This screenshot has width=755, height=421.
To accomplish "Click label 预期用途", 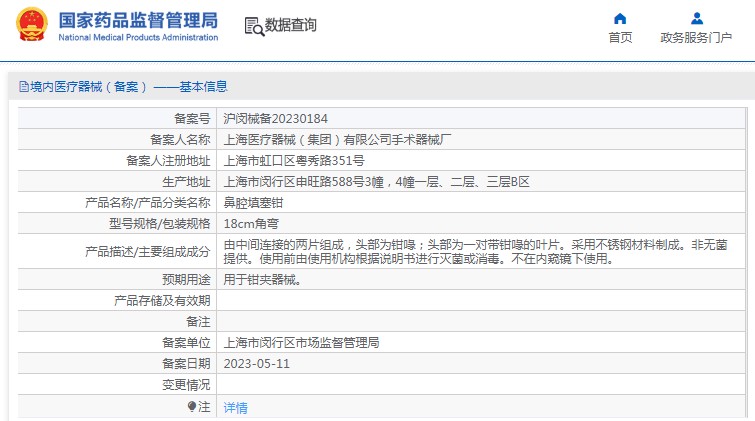I will pos(186,280).
